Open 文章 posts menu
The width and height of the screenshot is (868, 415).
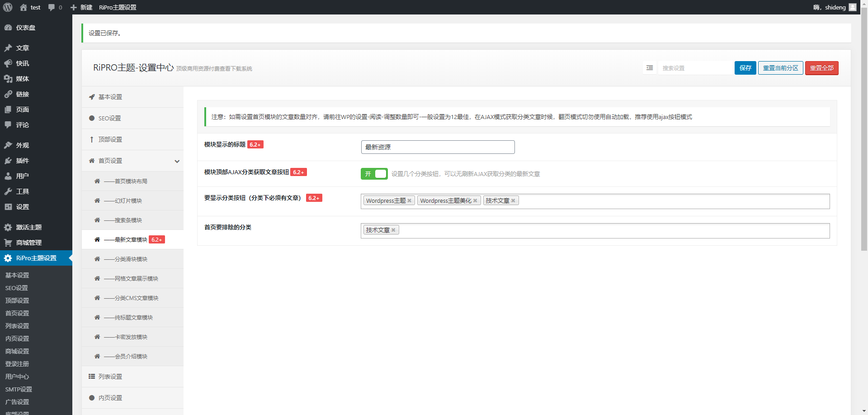point(36,48)
